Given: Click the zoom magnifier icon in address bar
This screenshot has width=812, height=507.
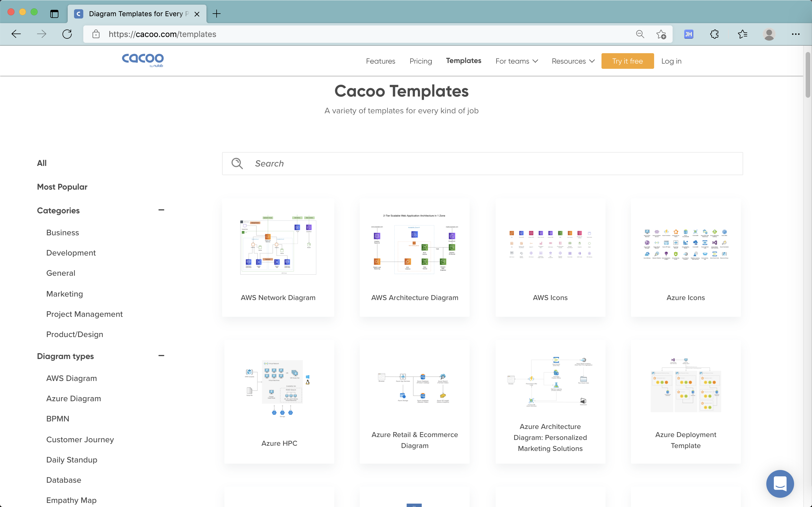Looking at the screenshot, I should 640,34.
